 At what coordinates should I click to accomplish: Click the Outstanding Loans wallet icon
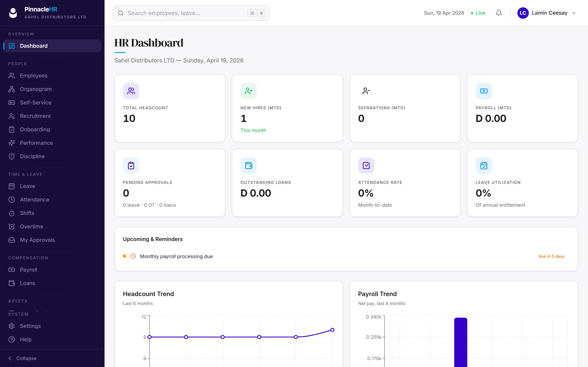(x=248, y=166)
